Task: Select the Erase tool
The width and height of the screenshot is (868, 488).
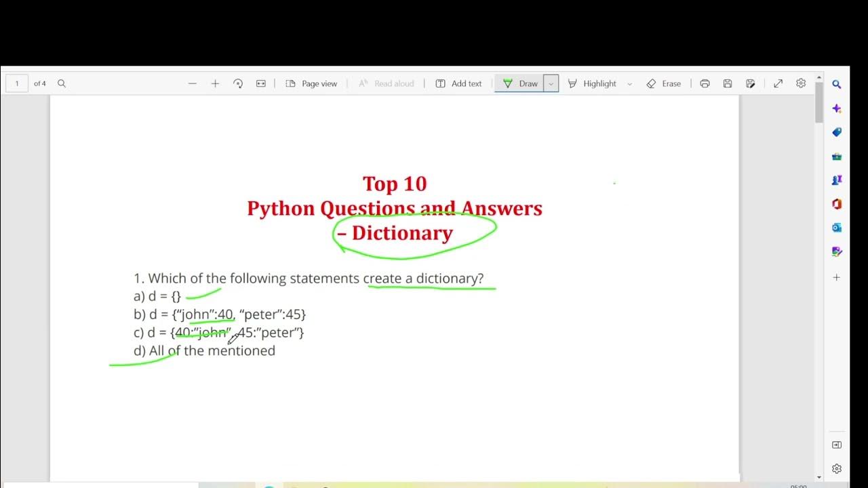Action: pyautogui.click(x=663, y=83)
